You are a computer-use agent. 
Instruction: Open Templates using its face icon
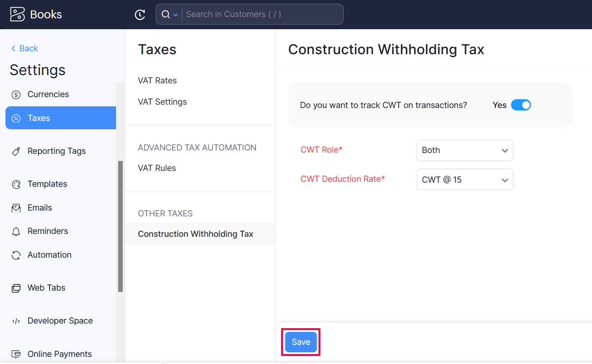(x=16, y=184)
